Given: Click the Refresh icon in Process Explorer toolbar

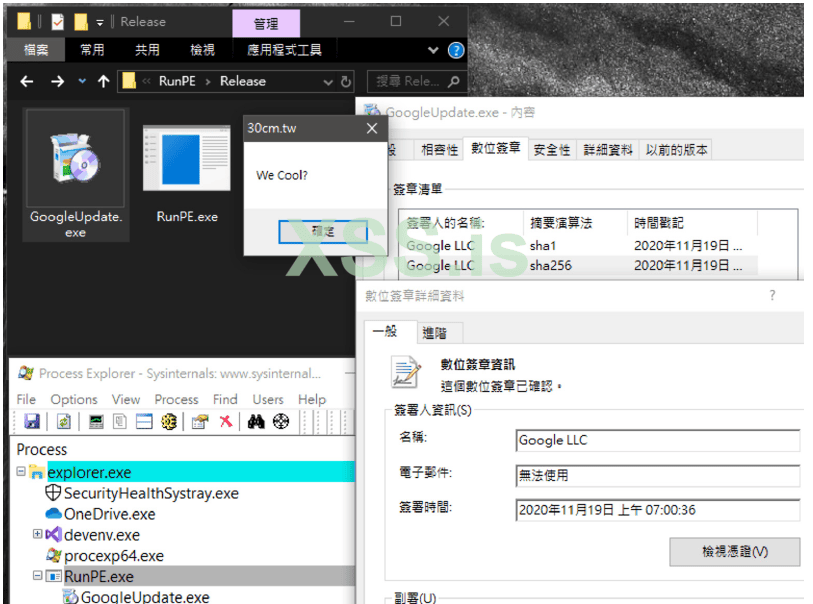Looking at the screenshot, I should tap(64, 422).
